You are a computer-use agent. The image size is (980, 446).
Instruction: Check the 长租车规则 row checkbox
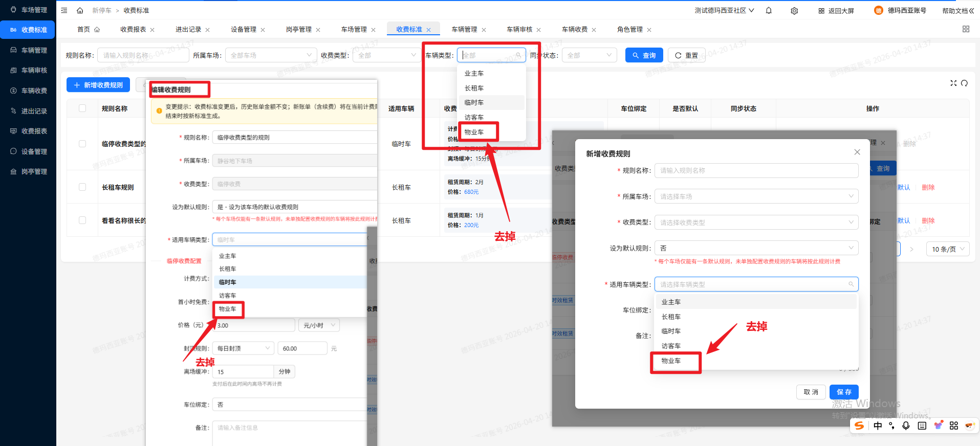(x=82, y=187)
